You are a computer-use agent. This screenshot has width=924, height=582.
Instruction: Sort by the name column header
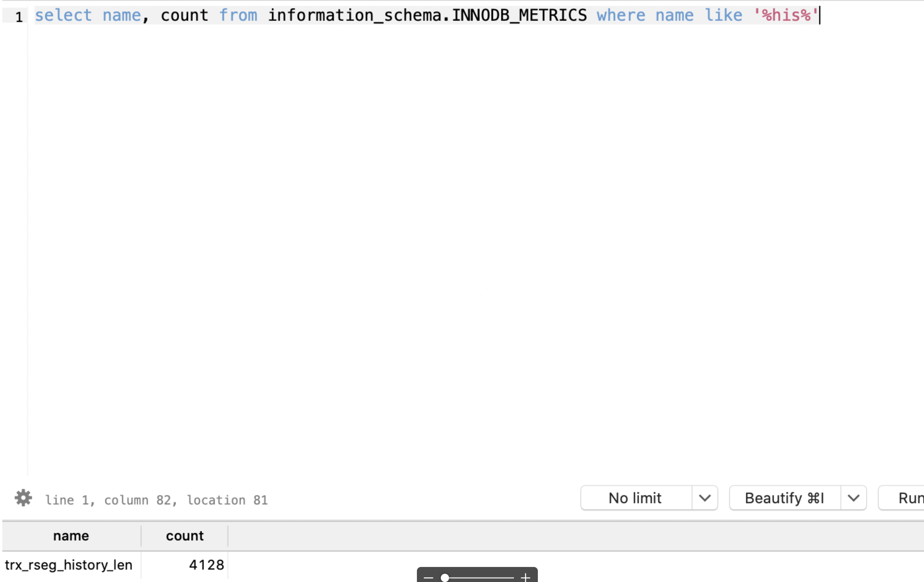[71, 536]
